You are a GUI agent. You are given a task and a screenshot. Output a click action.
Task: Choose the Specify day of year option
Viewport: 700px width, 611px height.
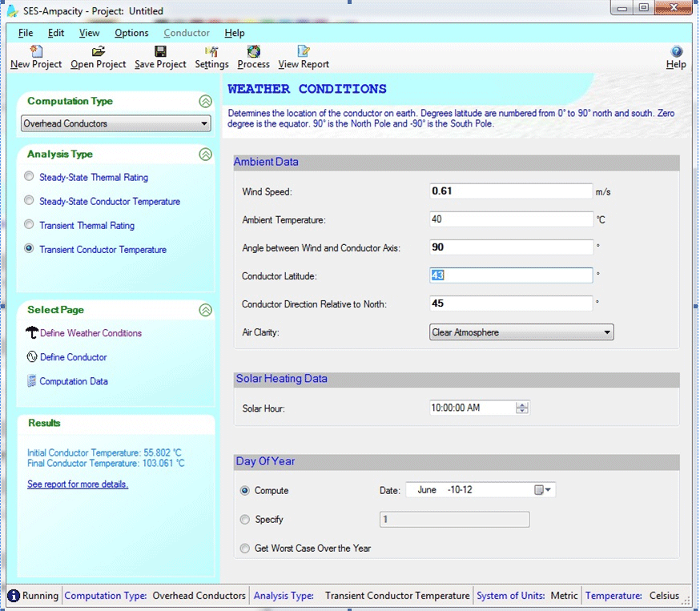[244, 520]
